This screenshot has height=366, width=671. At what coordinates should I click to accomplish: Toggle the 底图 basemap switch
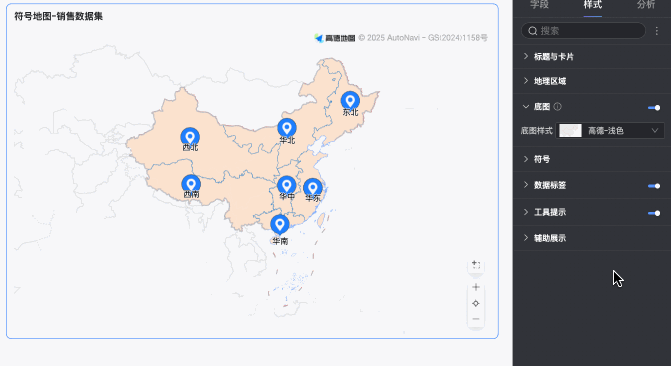click(x=654, y=107)
